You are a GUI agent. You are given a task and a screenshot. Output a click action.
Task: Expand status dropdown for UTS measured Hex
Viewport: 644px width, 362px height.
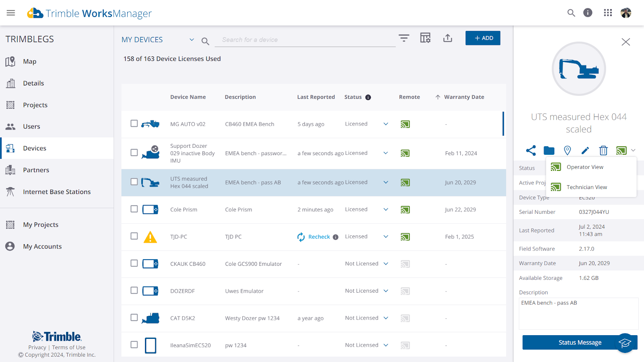pyautogui.click(x=386, y=182)
